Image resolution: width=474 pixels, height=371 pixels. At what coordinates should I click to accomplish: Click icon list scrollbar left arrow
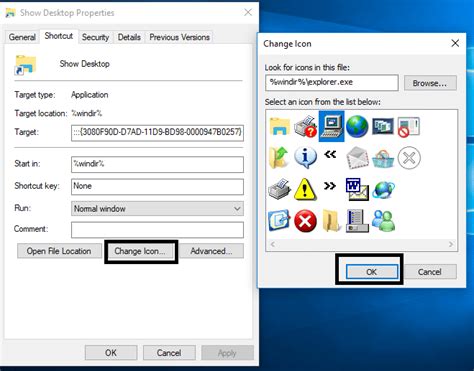point(273,244)
